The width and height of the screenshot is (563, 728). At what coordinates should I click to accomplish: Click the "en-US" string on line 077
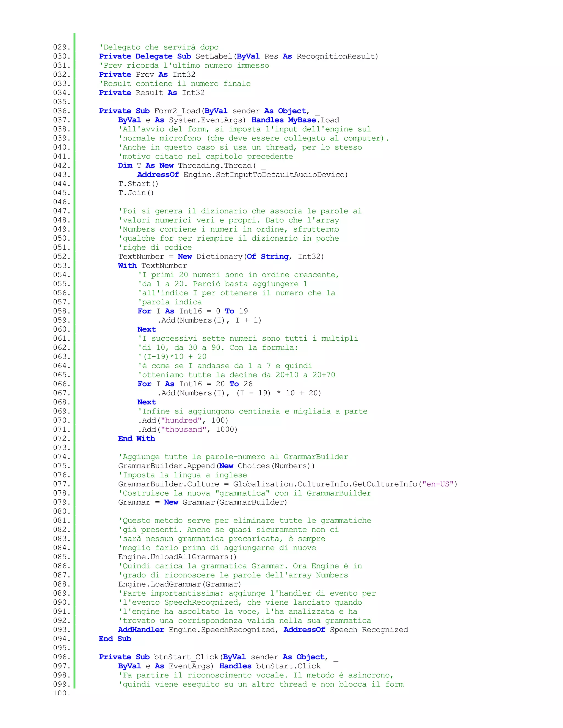[x=438, y=484]
